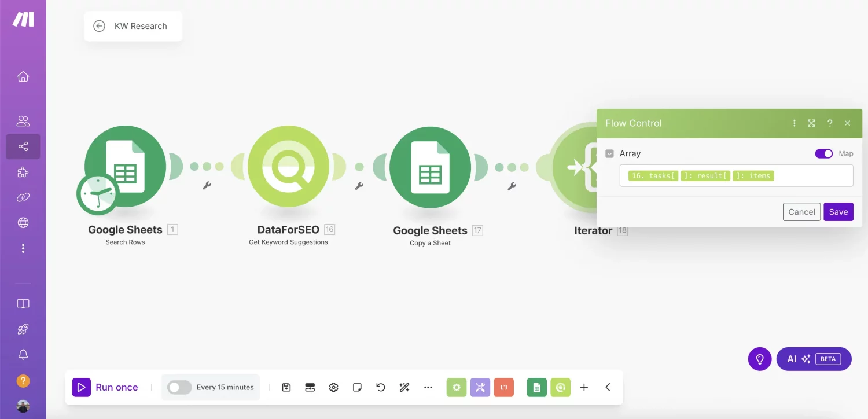868x419 pixels.
Task: Toggle the Map switch for the Array field
Action: coord(824,153)
